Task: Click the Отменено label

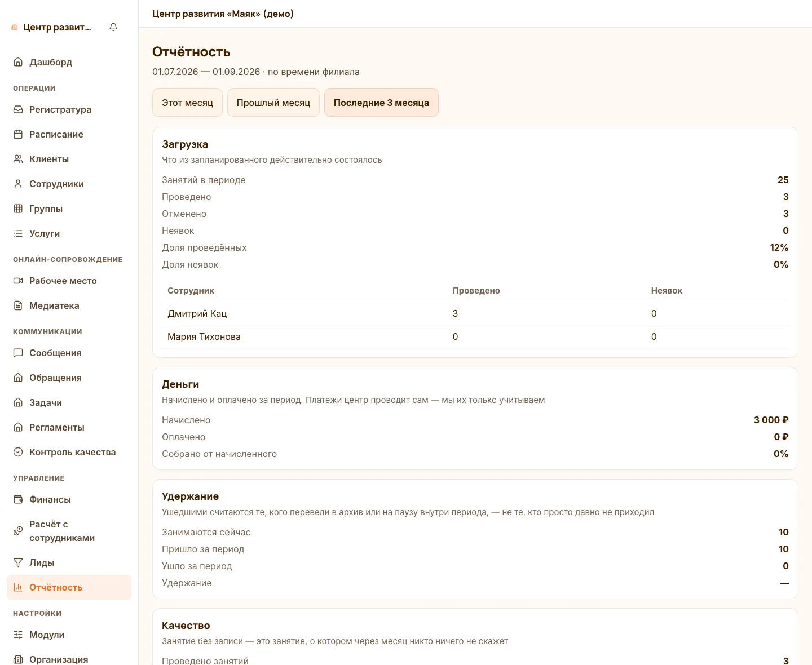Action: 184,214
